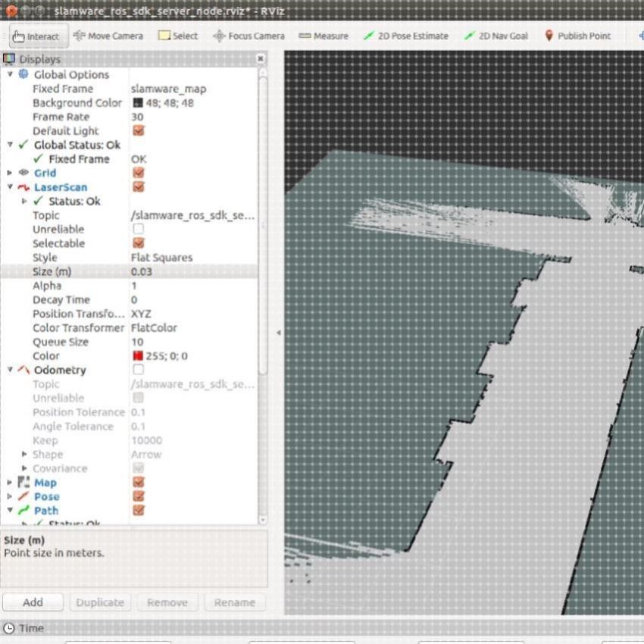Image resolution: width=644 pixels, height=644 pixels.
Task: Click the left panel collapse arrow handle
Action: tap(279, 333)
